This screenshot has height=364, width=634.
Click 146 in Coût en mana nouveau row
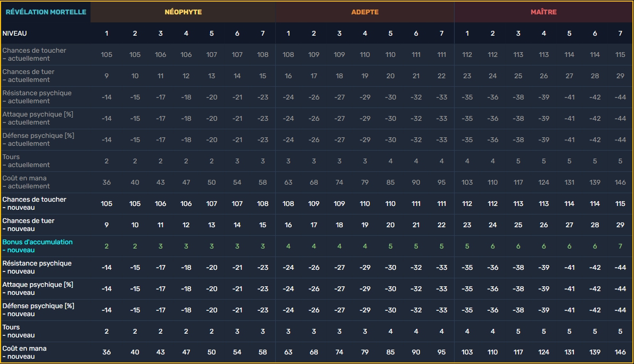tap(620, 352)
